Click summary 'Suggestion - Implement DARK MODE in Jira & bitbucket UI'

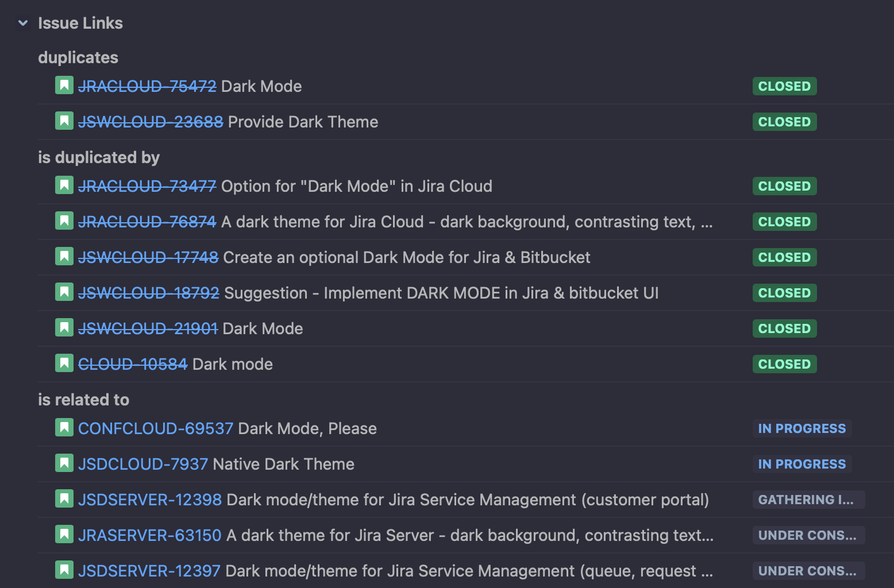pyautogui.click(x=441, y=293)
